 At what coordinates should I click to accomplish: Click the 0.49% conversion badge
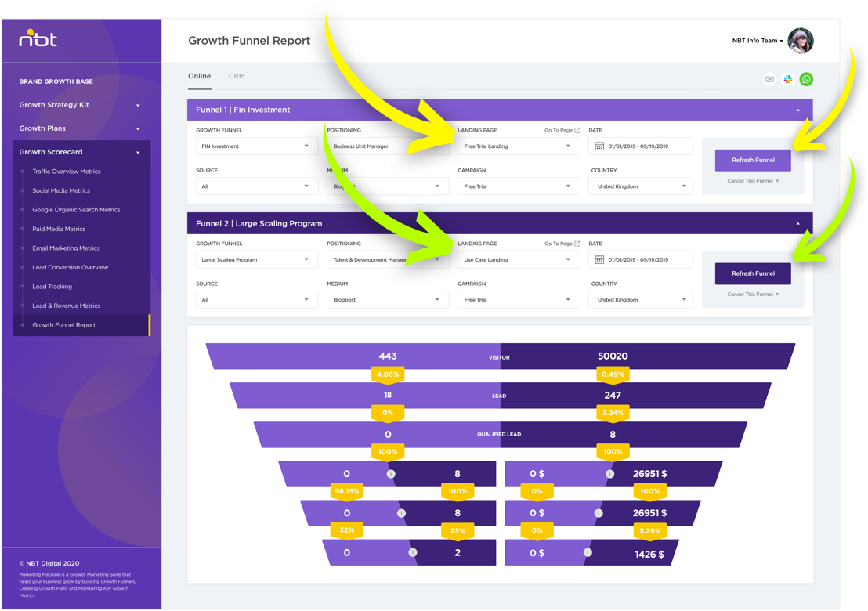tap(613, 374)
